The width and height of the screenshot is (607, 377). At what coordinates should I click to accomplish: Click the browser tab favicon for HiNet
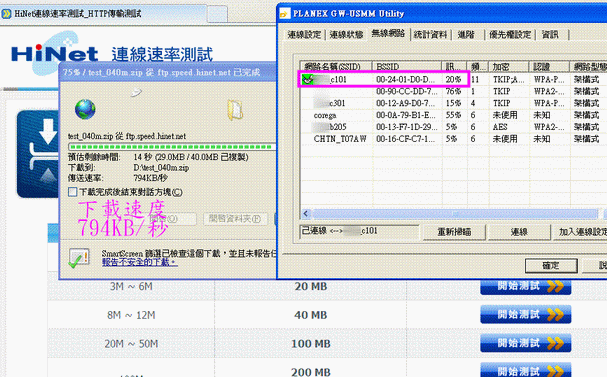(x=7, y=14)
